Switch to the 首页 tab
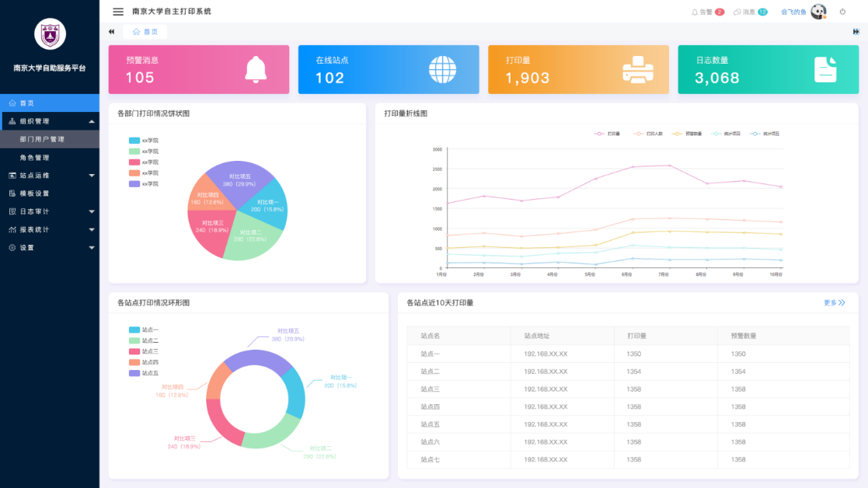The height and width of the screenshot is (488, 868). point(145,32)
